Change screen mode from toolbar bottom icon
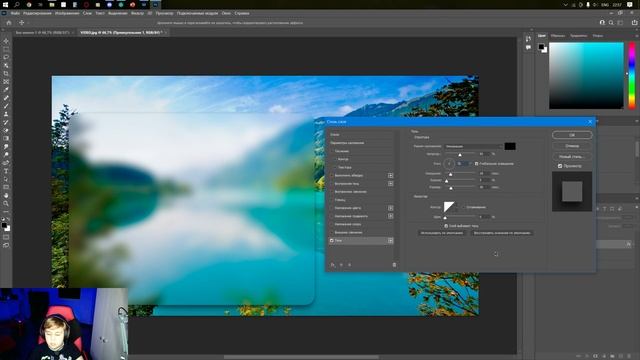Image resolution: width=640 pixels, height=360 pixels. [6, 245]
